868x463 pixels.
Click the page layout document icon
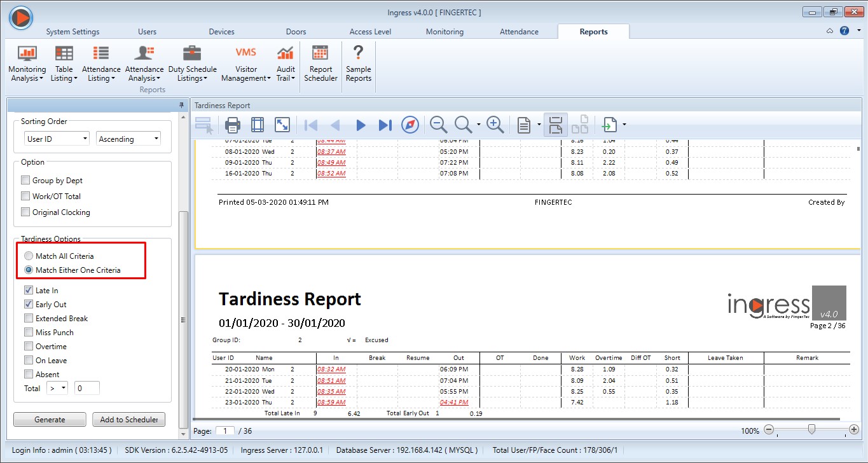click(523, 125)
